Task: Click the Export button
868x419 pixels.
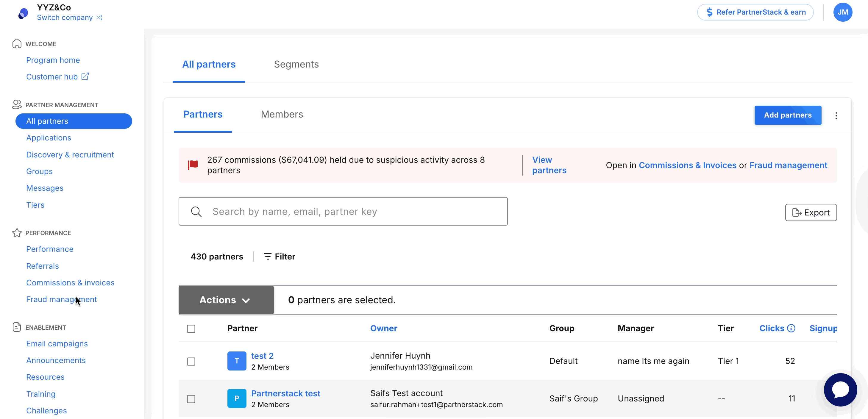Action: [x=811, y=212]
